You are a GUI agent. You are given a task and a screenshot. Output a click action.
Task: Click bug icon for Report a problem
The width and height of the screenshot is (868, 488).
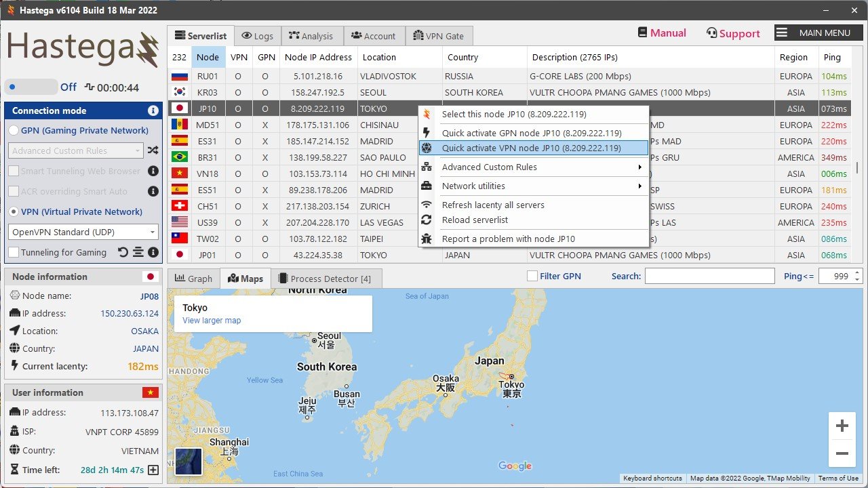click(427, 239)
